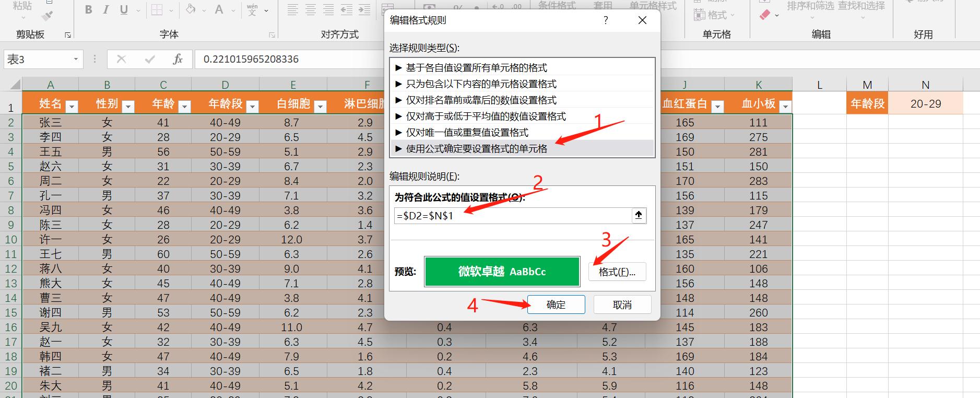Click the cell borders icon
The width and height of the screenshot is (980, 398).
(x=157, y=10)
